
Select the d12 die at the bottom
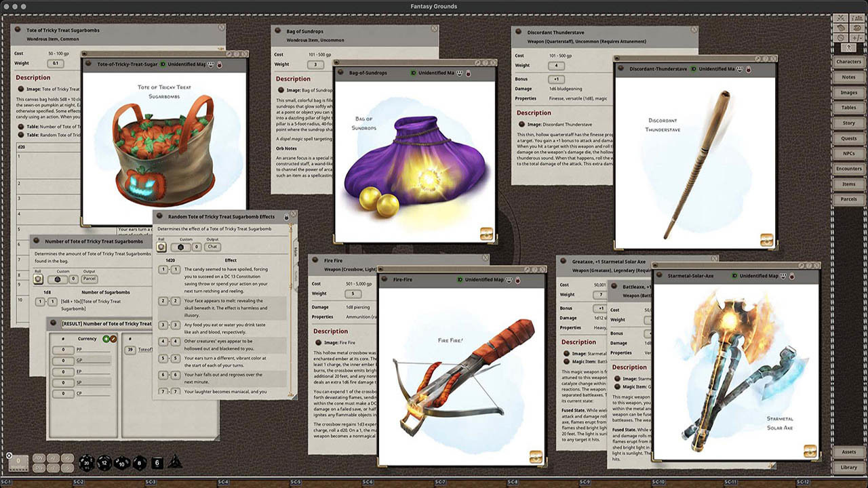point(103,463)
